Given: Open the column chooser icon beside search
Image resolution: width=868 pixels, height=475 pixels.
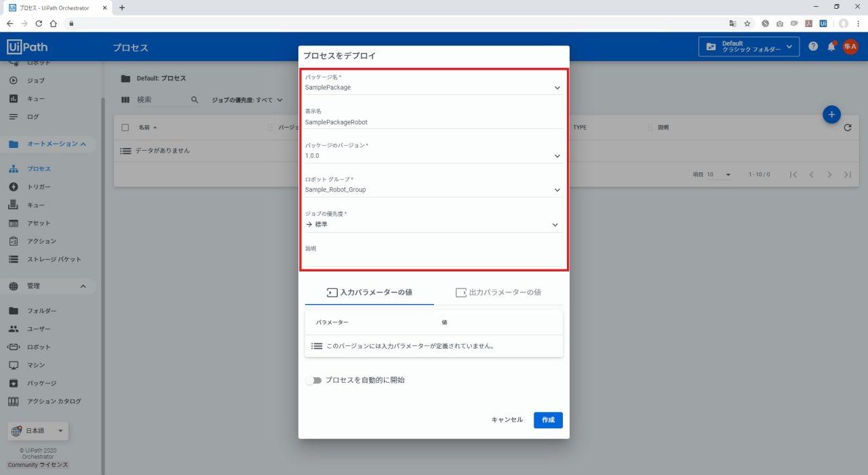Looking at the screenshot, I should click(x=125, y=100).
